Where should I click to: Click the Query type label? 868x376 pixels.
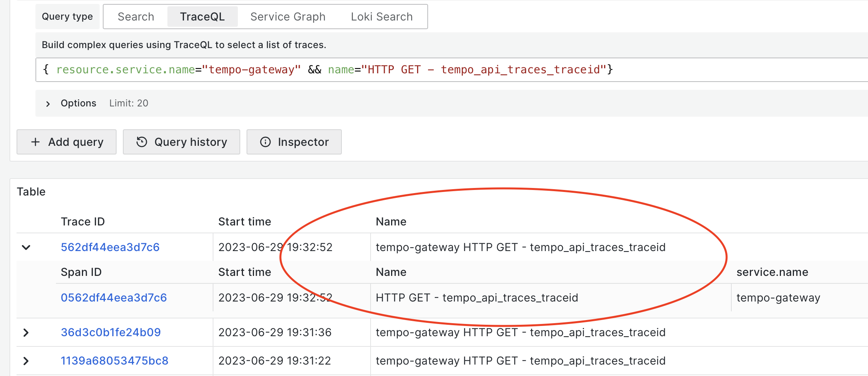point(67,16)
